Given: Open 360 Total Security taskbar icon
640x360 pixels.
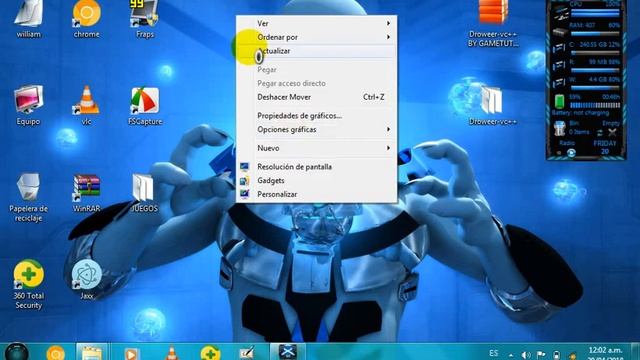Looking at the screenshot, I should (210, 353).
